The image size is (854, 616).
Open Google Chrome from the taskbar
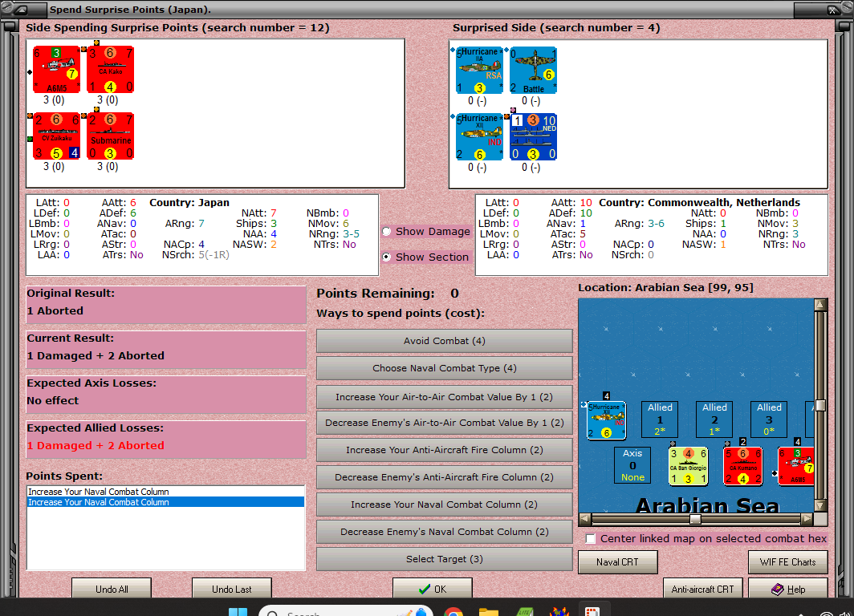point(453,611)
